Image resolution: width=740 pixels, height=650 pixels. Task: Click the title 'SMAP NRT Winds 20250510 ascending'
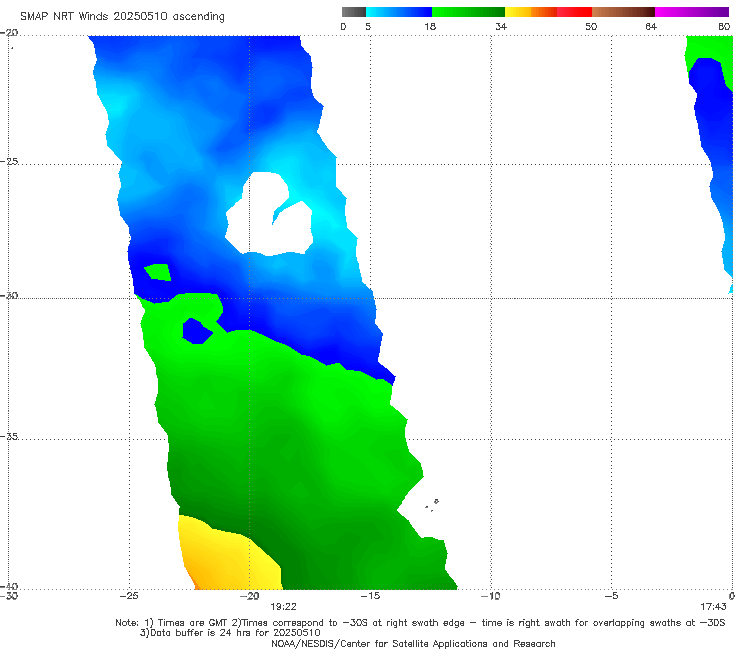(x=122, y=16)
